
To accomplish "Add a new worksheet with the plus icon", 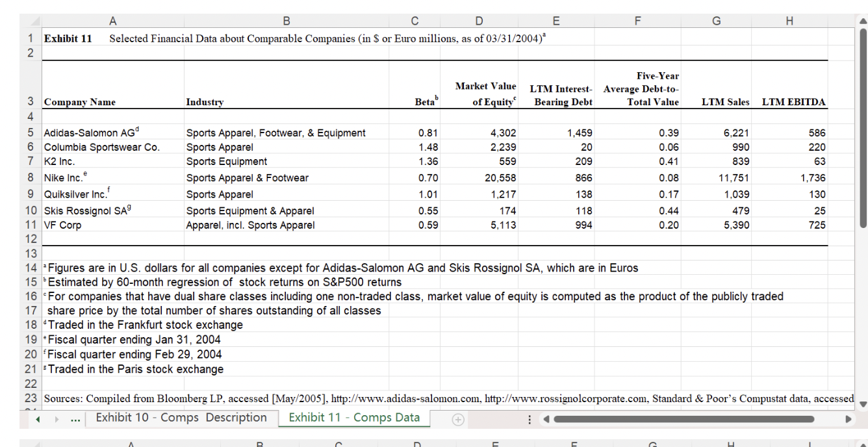I will [x=457, y=418].
